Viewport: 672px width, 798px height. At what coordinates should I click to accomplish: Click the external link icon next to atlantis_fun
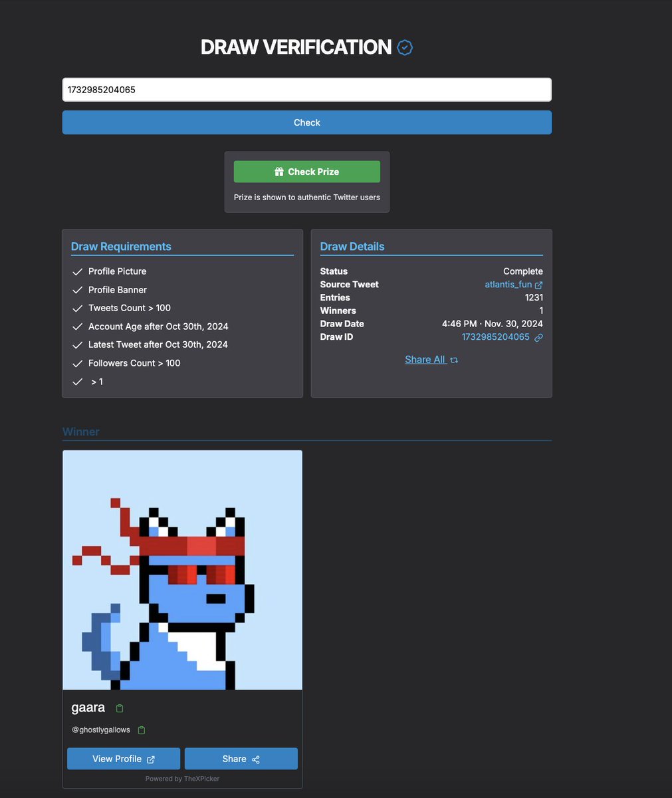(539, 285)
